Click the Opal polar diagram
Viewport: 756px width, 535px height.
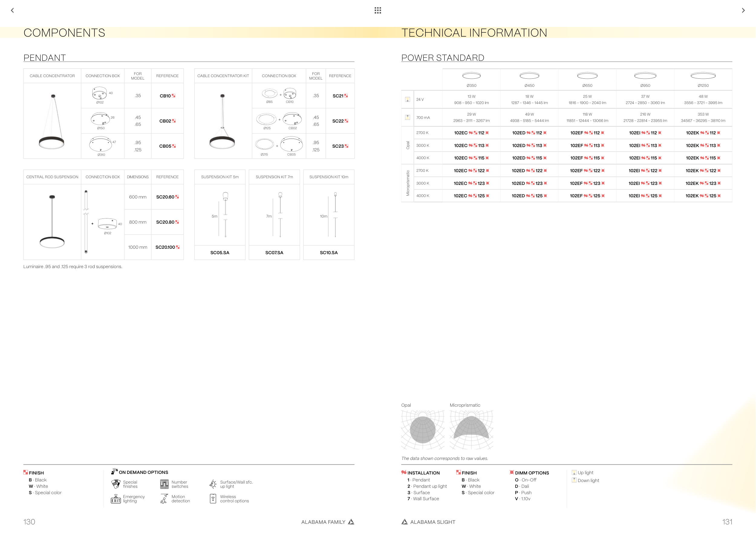423,430
